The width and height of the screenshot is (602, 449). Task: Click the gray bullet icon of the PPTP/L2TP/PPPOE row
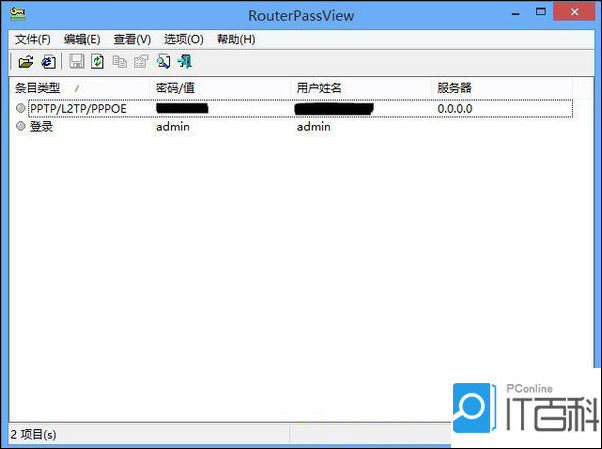click(21, 108)
